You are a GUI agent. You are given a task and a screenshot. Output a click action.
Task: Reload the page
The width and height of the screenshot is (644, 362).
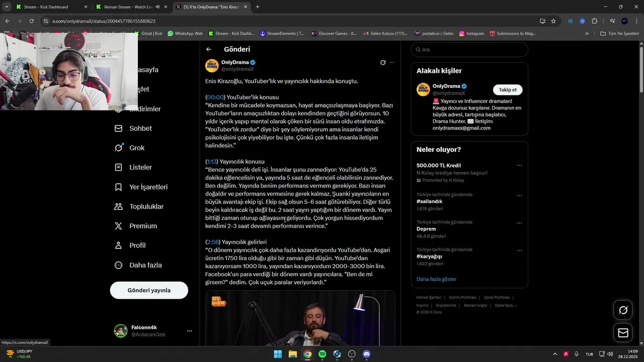(x=31, y=21)
